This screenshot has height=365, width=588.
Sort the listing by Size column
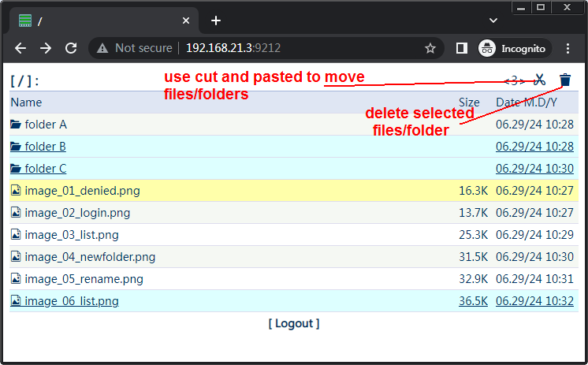coord(469,102)
